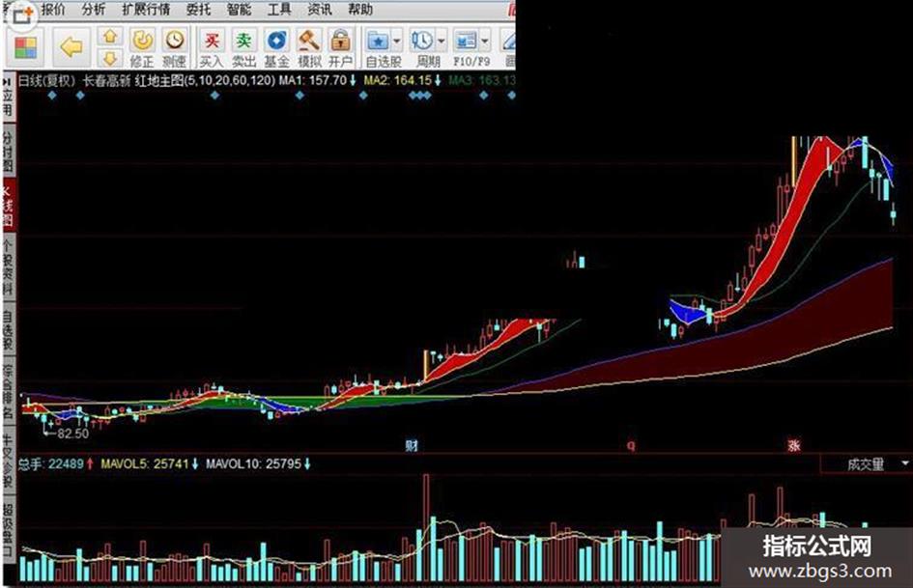Click the 日线(复权) period label
The height and width of the screenshot is (588, 913).
(46, 80)
